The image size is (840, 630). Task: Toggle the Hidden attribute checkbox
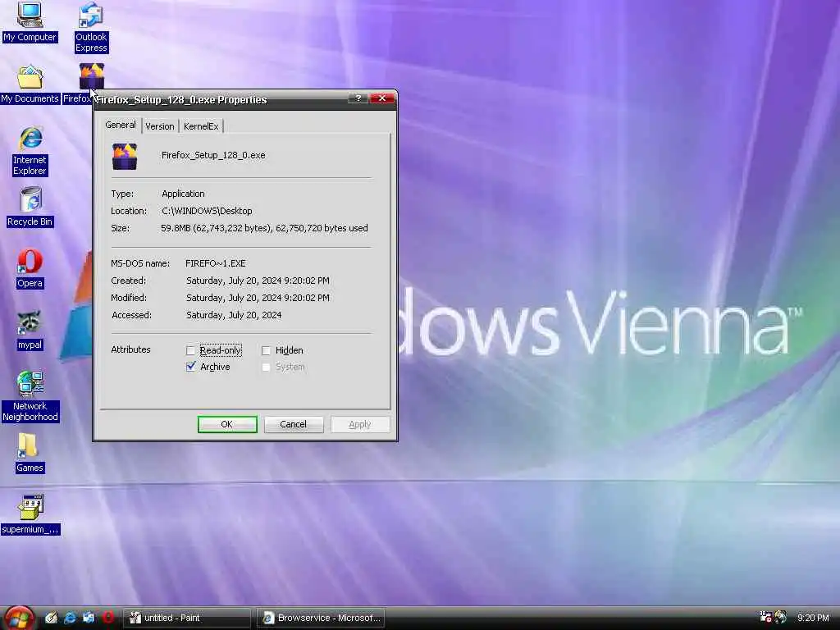coord(266,350)
